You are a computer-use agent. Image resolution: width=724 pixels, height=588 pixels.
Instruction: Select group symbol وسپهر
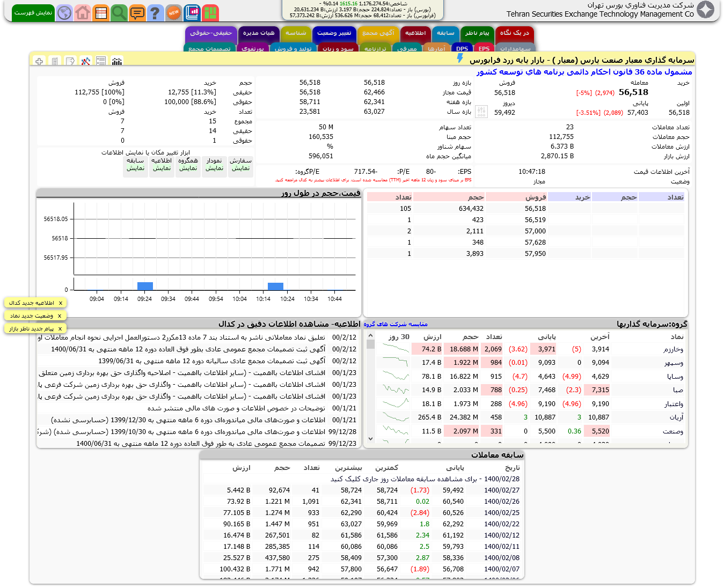pos(675,363)
